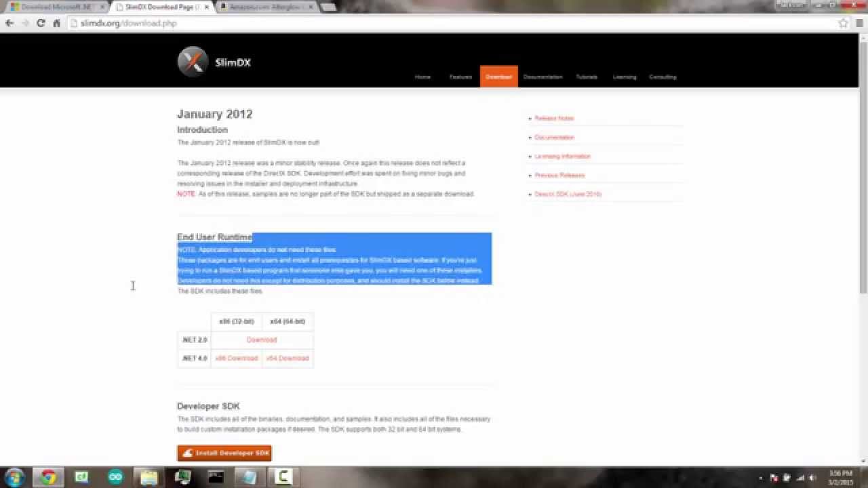Go to the browser home page icon
The height and width of the screenshot is (488, 868).
(x=57, y=23)
